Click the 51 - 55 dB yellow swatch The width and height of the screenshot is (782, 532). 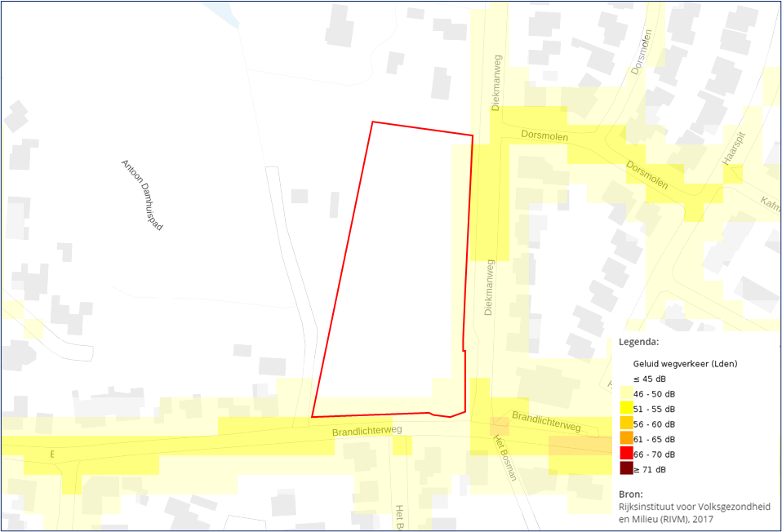pos(626,409)
